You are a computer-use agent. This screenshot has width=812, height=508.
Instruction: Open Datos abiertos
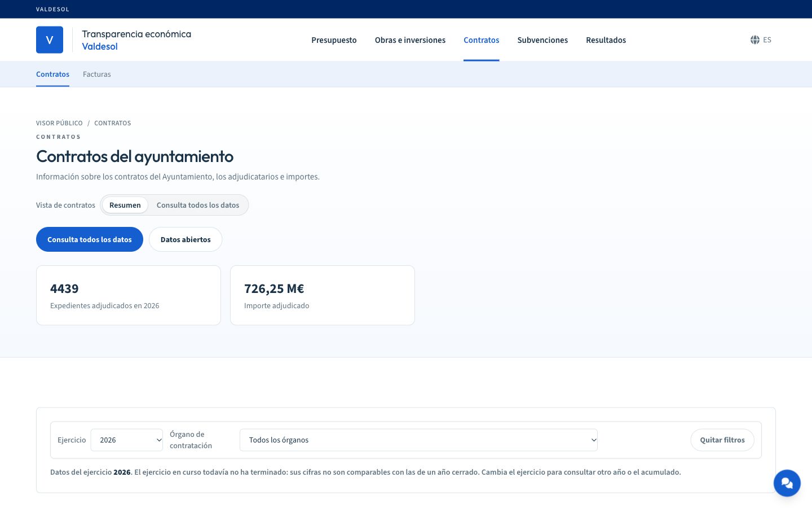pyautogui.click(x=186, y=239)
